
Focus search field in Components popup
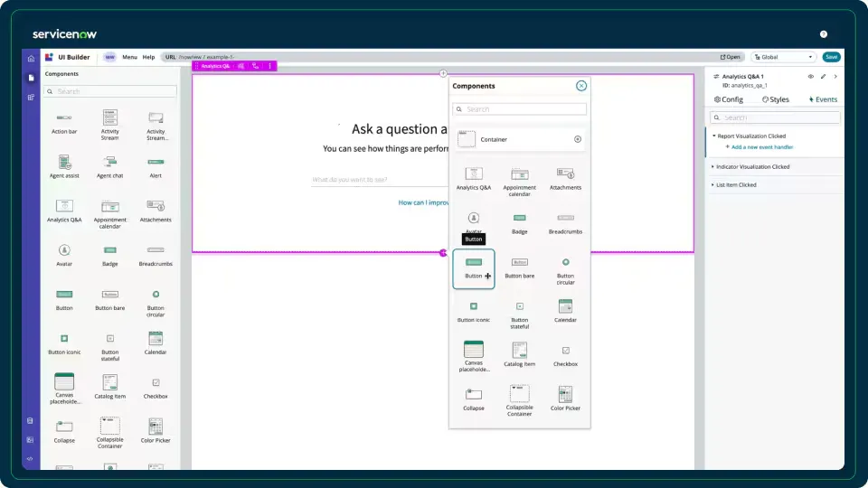click(x=519, y=109)
